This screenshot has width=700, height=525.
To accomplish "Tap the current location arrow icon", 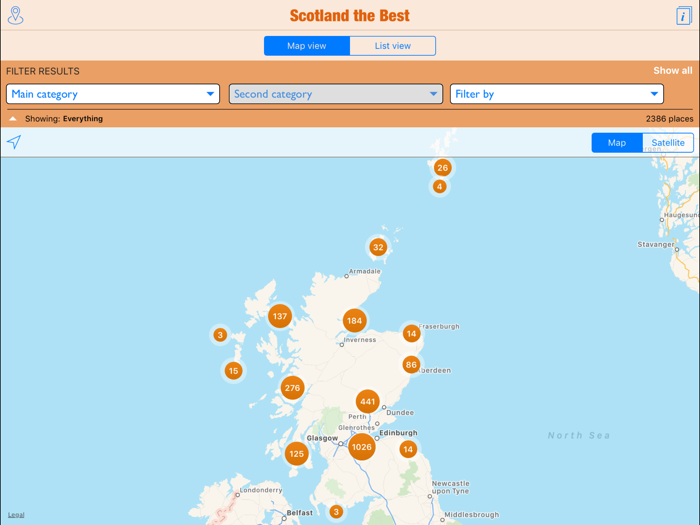I will [x=14, y=142].
